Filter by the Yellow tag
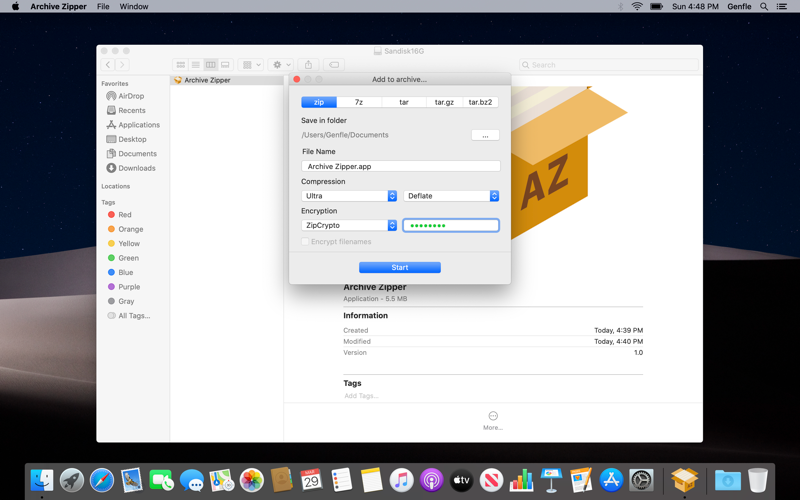Screen dimensions: 800x500 tap(124, 243)
